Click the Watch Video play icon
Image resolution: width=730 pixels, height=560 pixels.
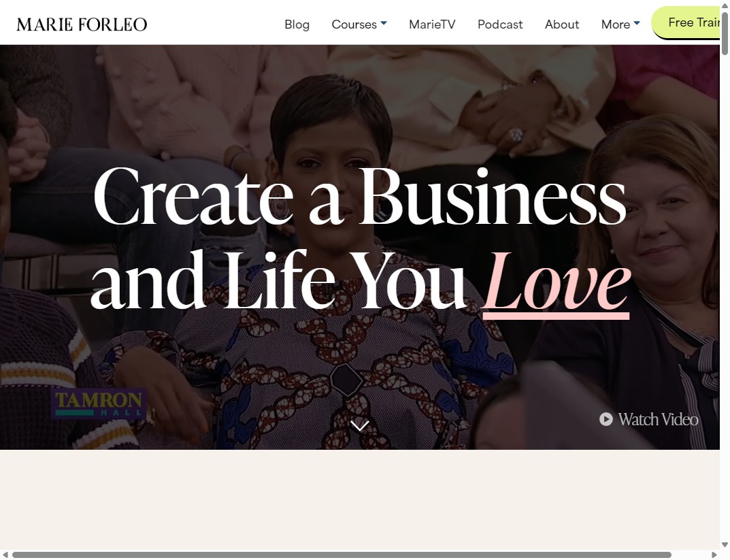[605, 419]
